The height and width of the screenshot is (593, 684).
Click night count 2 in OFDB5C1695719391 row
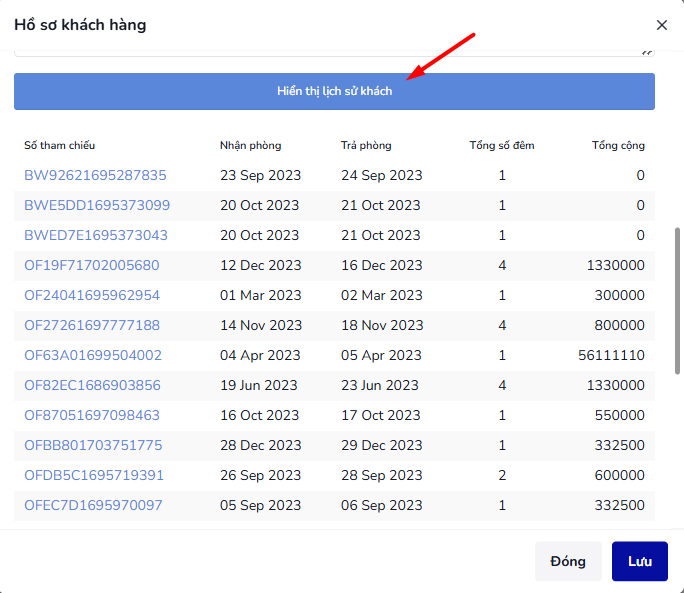pos(502,475)
